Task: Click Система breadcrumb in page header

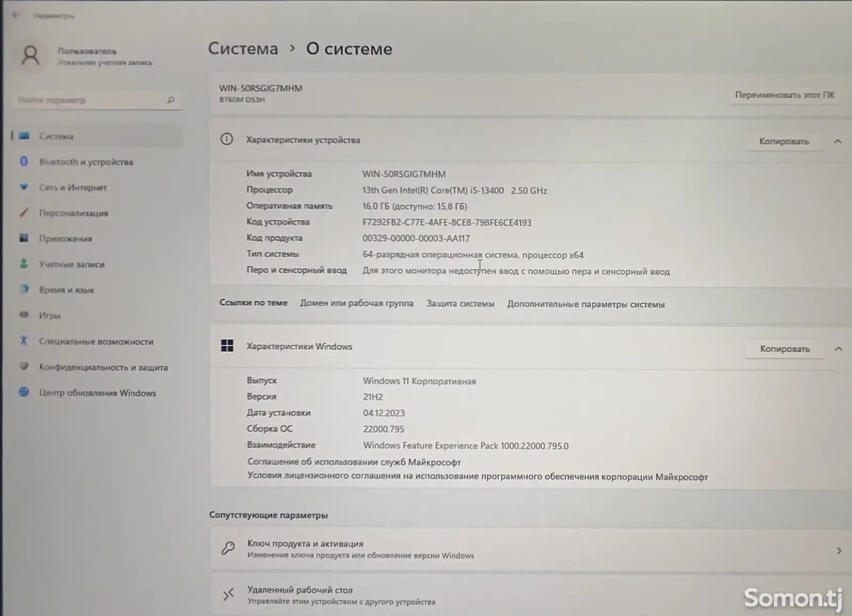Action: [243, 48]
